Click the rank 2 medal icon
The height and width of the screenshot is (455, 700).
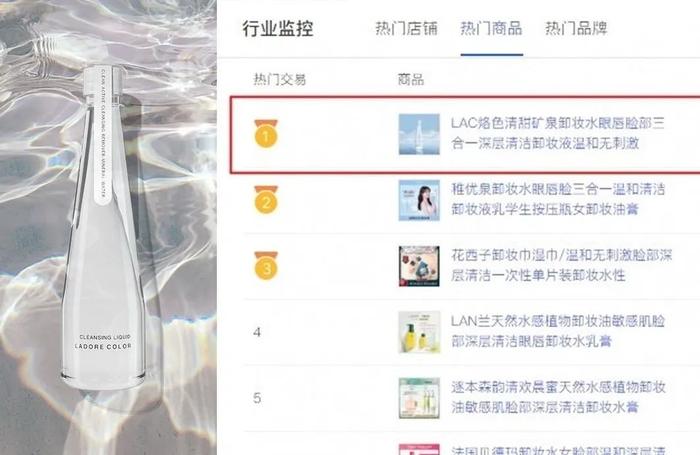[x=266, y=200]
